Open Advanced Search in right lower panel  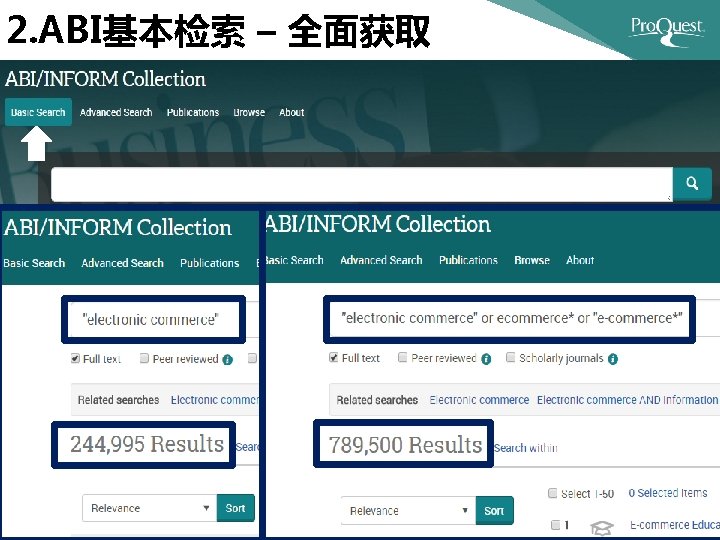tap(381, 260)
